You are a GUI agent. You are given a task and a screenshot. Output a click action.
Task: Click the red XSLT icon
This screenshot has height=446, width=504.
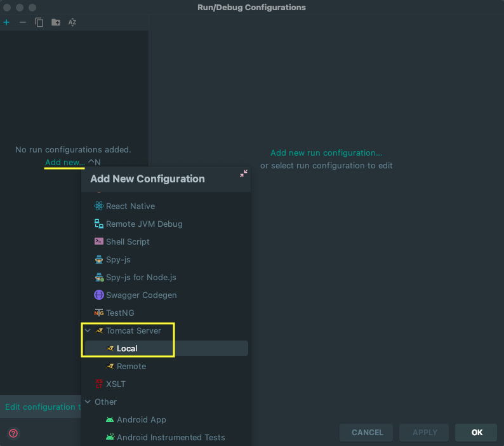click(99, 384)
